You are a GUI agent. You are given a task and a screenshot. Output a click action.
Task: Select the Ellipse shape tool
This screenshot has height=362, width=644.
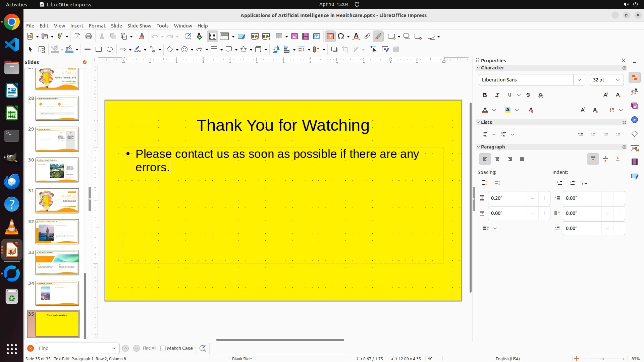click(110, 50)
